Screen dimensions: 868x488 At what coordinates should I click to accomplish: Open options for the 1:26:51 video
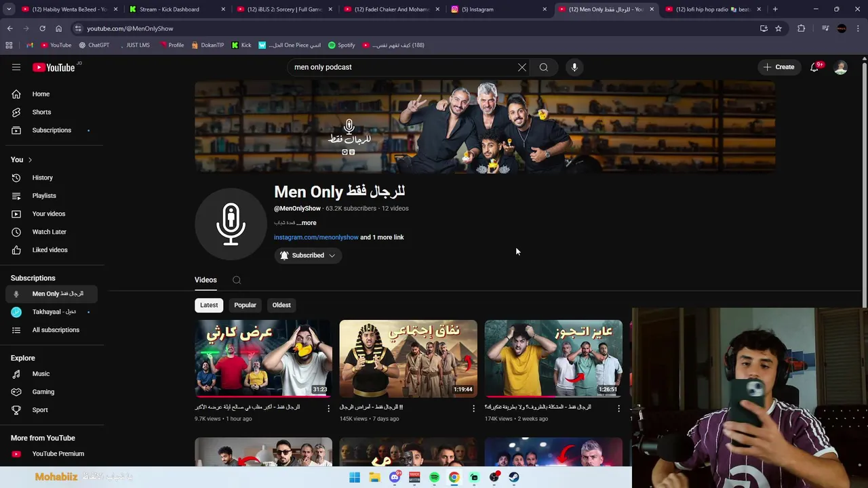pyautogui.click(x=618, y=408)
